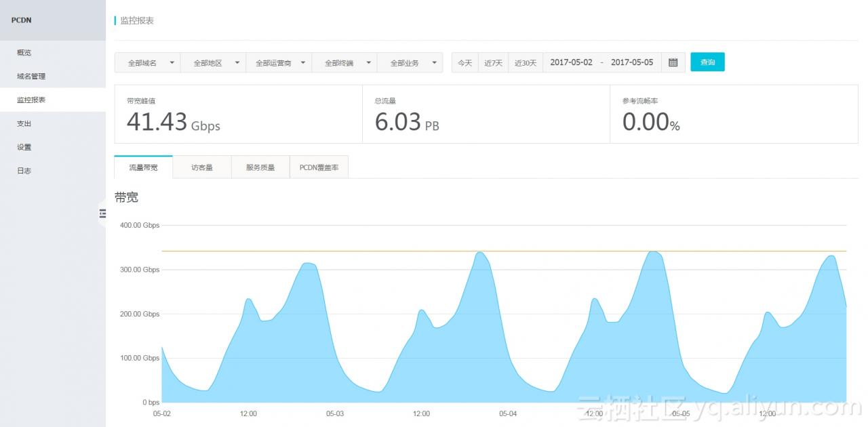This screenshot has height=427, width=868.
Task: Open 域名管理 in the sidebar
Action: pos(31,77)
